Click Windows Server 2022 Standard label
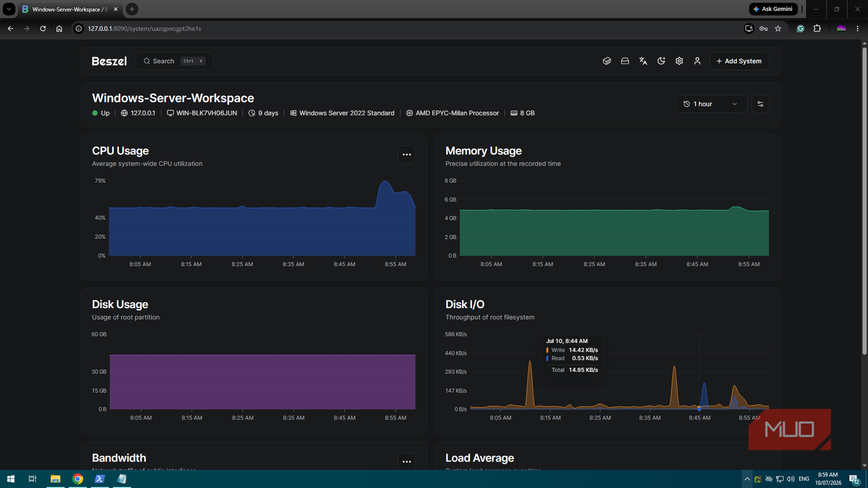Image resolution: width=868 pixels, height=488 pixels. pyautogui.click(x=347, y=113)
